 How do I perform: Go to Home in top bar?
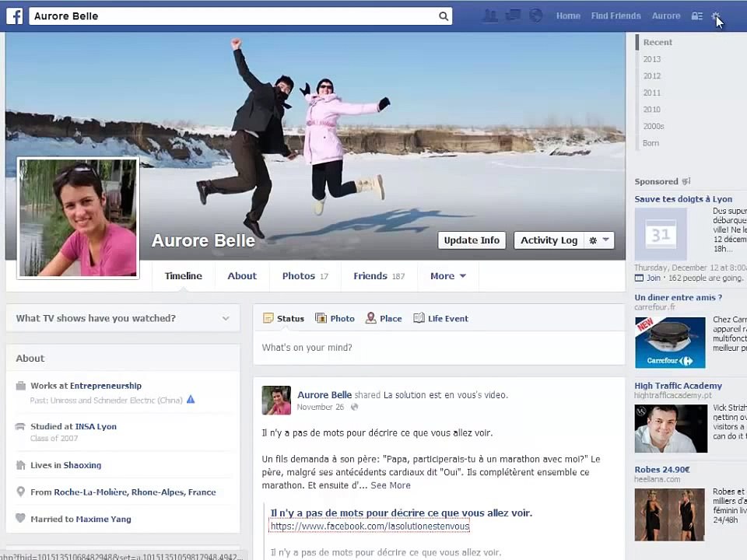[568, 16]
